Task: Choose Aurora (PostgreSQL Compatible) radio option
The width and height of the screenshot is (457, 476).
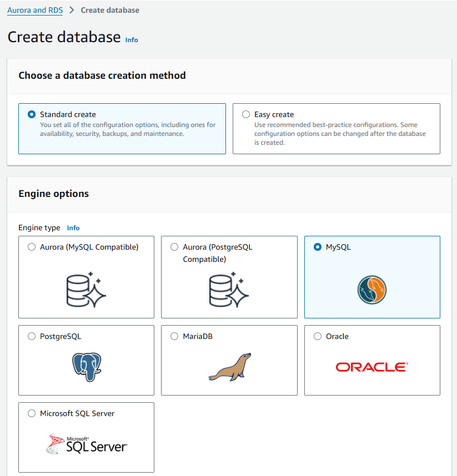Action: [174, 247]
